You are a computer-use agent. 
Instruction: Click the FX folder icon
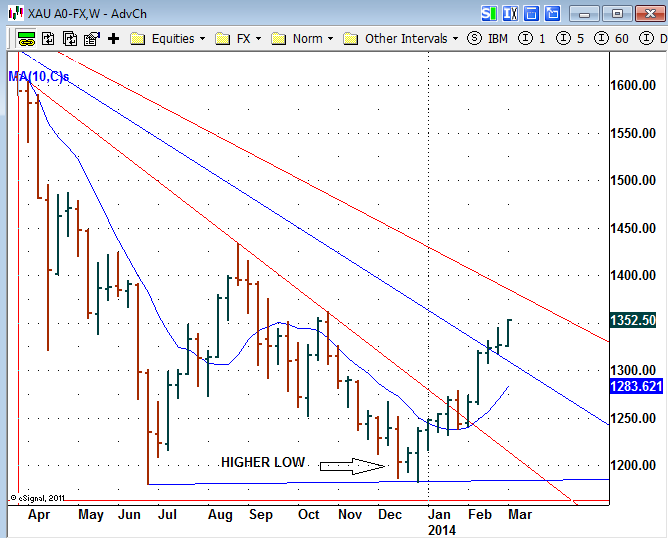(222, 39)
